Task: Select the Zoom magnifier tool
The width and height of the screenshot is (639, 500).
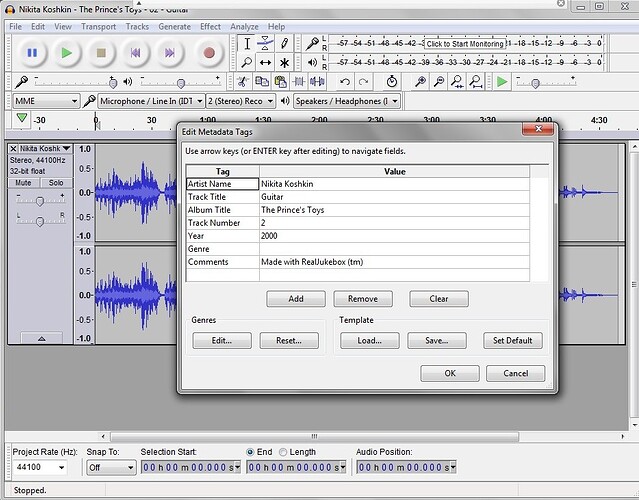Action: point(247,62)
